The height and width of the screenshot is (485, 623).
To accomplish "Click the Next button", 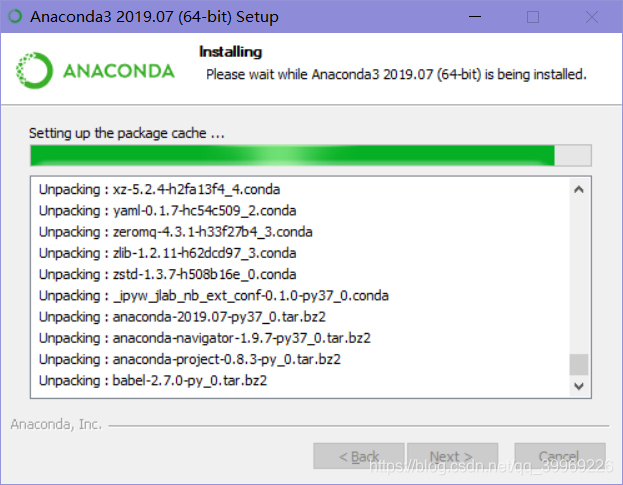I will coord(452,456).
